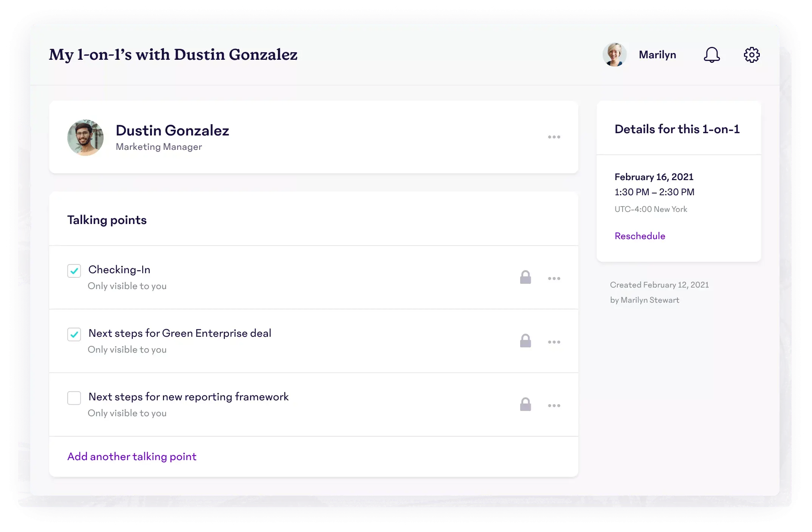This screenshot has width=812, height=532.
Task: Open the three-dot menu for reporting framework item
Action: pyautogui.click(x=554, y=406)
